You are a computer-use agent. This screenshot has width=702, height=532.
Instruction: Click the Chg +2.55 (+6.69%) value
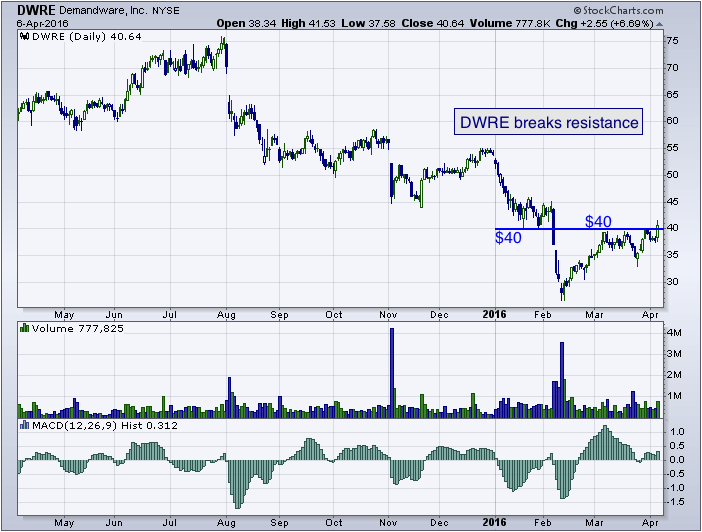point(604,23)
